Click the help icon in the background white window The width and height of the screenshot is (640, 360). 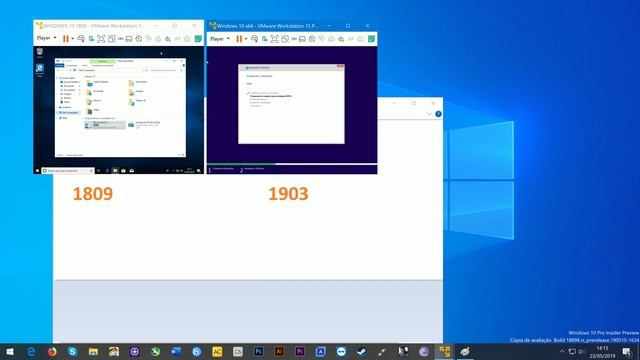pyautogui.click(x=438, y=114)
